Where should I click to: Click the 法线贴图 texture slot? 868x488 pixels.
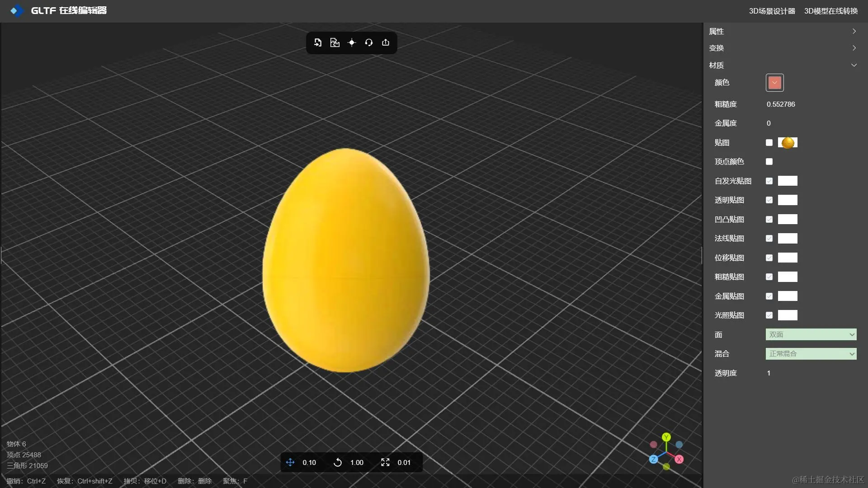point(788,239)
